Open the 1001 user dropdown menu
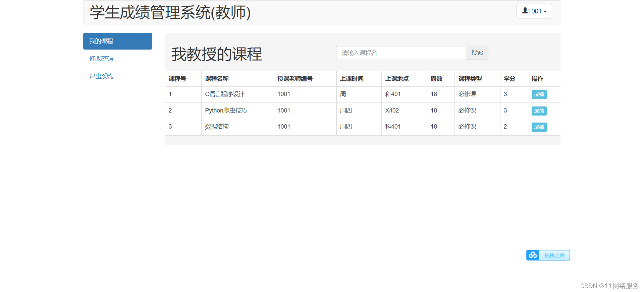Viewport: 644px width, 292px height. 534,11
